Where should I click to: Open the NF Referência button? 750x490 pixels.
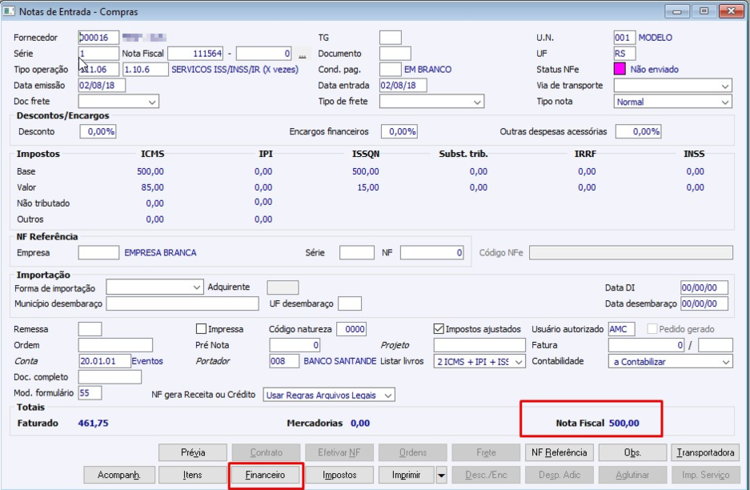click(559, 453)
